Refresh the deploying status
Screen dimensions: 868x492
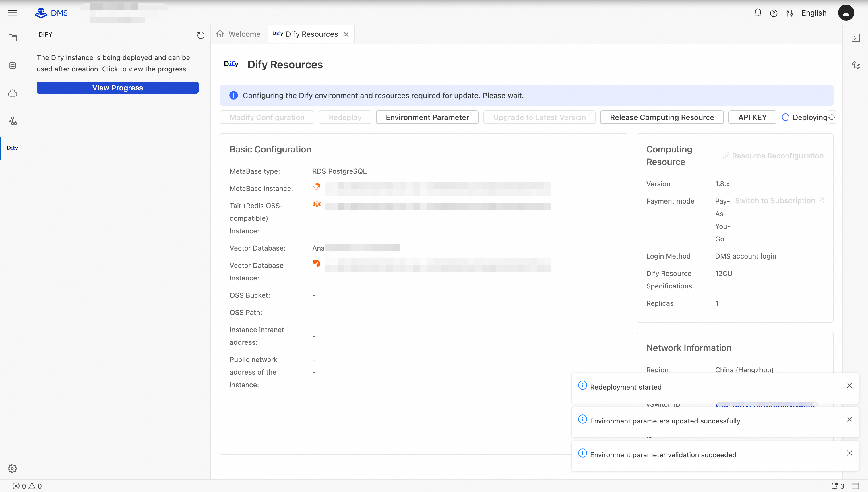pos(832,117)
